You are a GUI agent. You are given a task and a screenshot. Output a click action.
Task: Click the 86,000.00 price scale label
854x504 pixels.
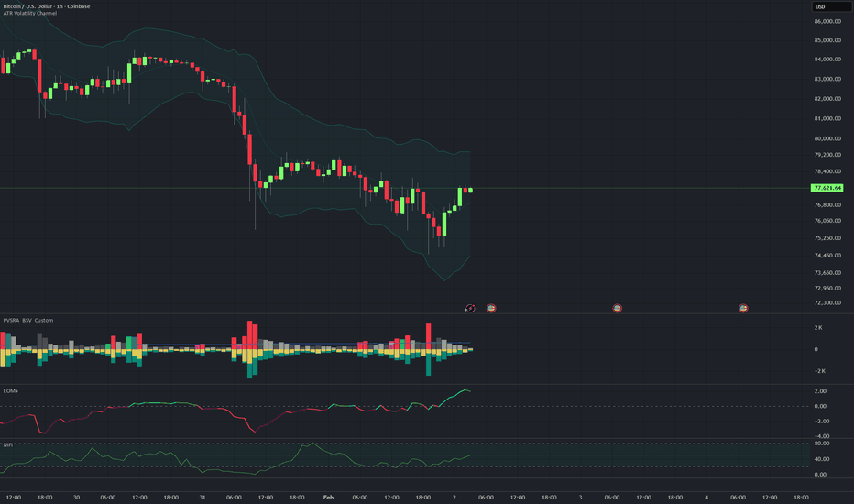(827, 22)
